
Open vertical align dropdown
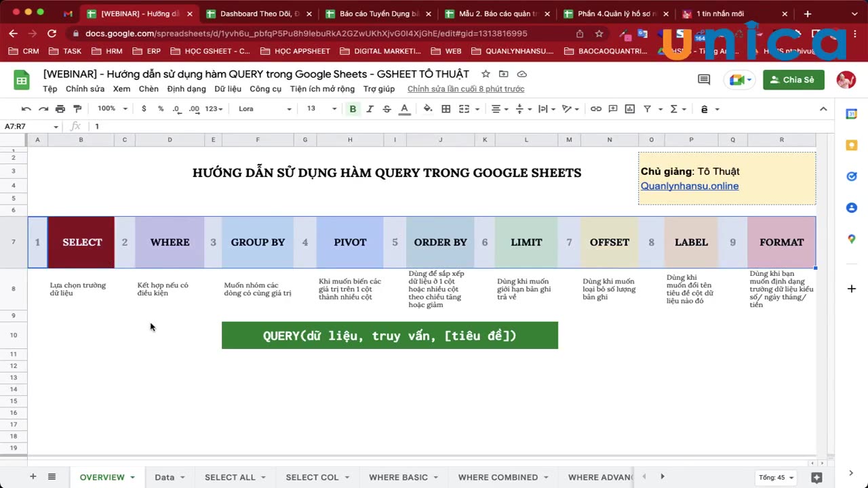tap(524, 109)
